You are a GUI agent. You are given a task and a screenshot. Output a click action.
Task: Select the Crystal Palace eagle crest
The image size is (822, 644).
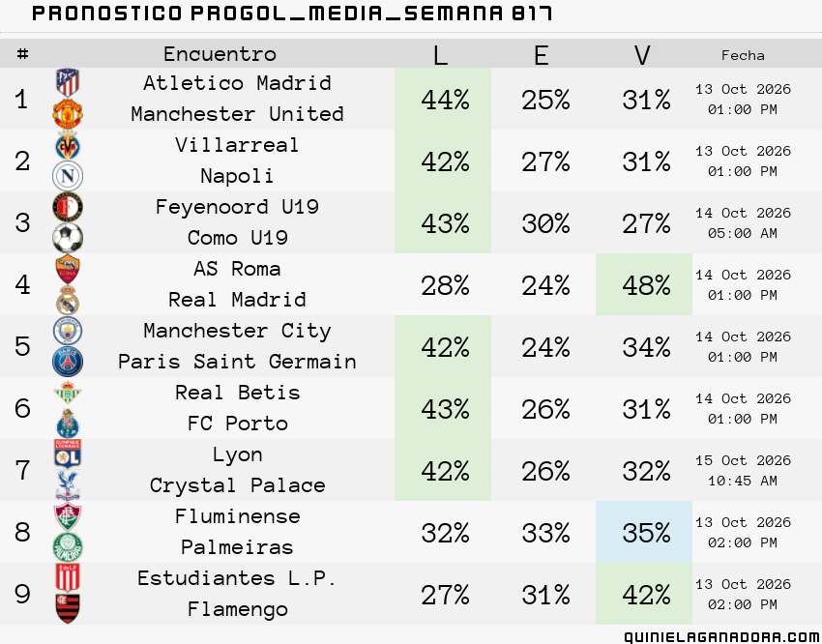(x=68, y=485)
